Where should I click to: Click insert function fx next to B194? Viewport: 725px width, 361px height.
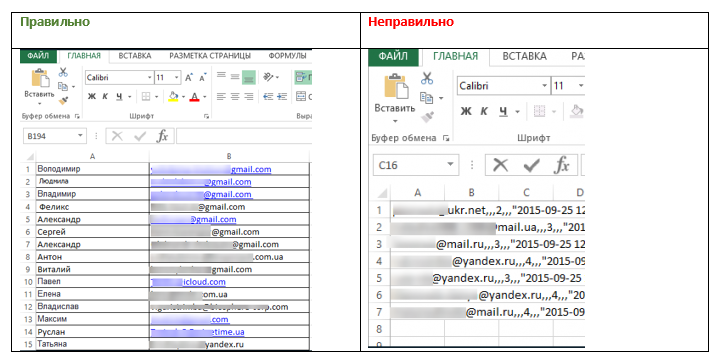162,136
